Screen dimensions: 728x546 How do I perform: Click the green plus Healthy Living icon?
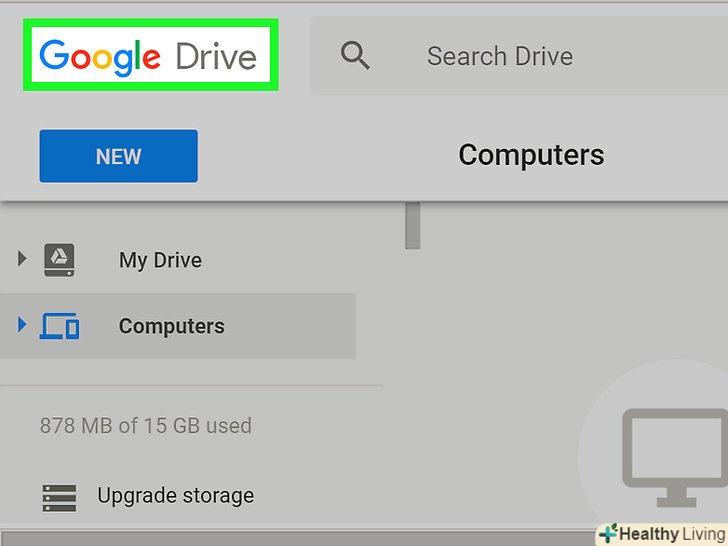coord(607,534)
